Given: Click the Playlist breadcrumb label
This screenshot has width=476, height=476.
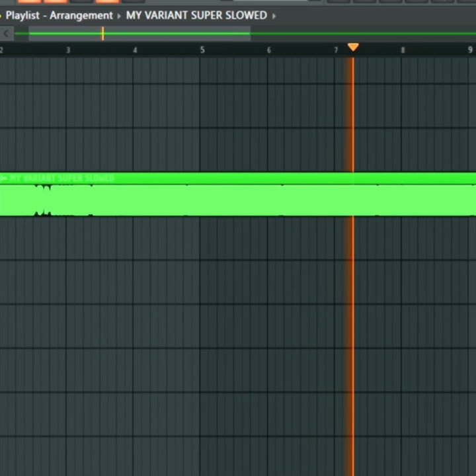Looking at the screenshot, I should point(22,15).
